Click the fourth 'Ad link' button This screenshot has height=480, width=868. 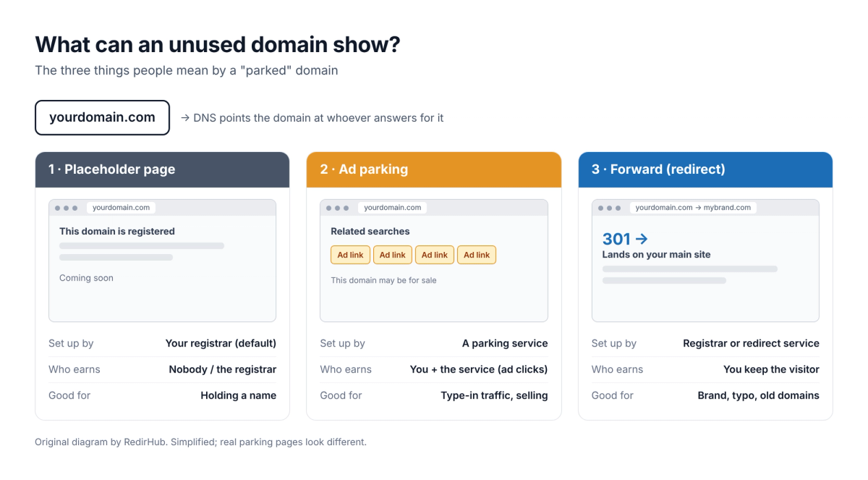coord(477,255)
